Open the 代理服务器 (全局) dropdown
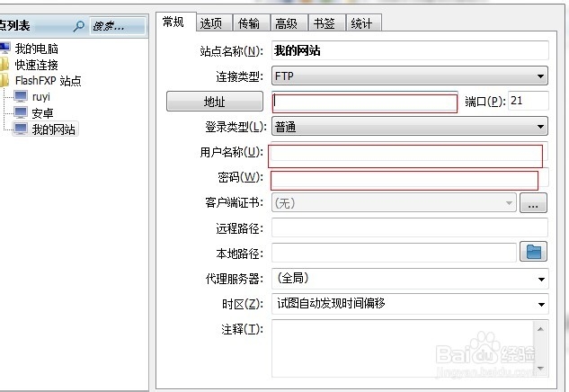This screenshot has height=392, width=569. (410, 279)
